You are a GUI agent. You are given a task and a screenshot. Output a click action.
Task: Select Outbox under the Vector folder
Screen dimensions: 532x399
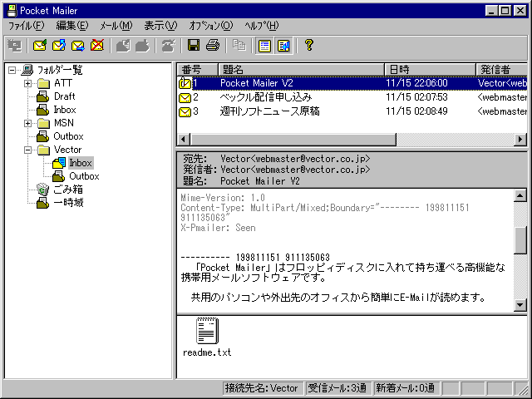pos(84,176)
